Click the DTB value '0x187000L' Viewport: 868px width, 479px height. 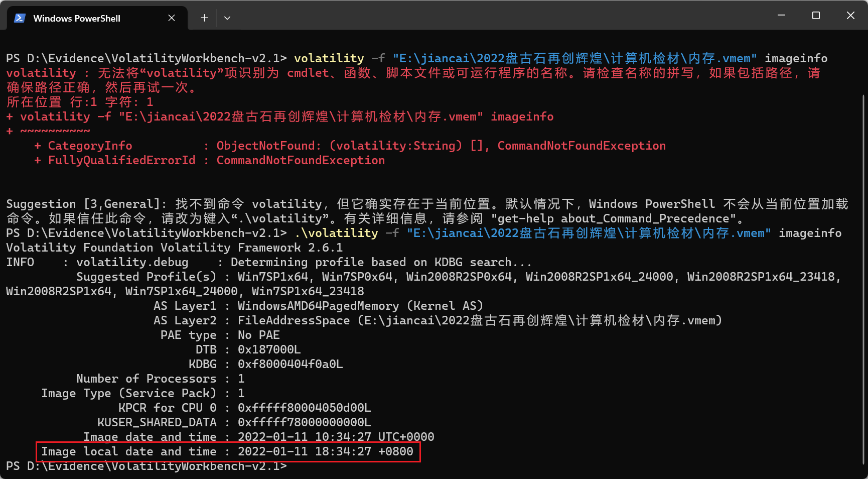pos(269,349)
